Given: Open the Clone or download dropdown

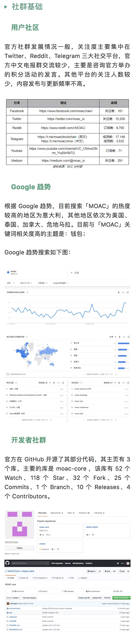Looking at the screenshot, I should pyautogui.click(x=121, y=598).
